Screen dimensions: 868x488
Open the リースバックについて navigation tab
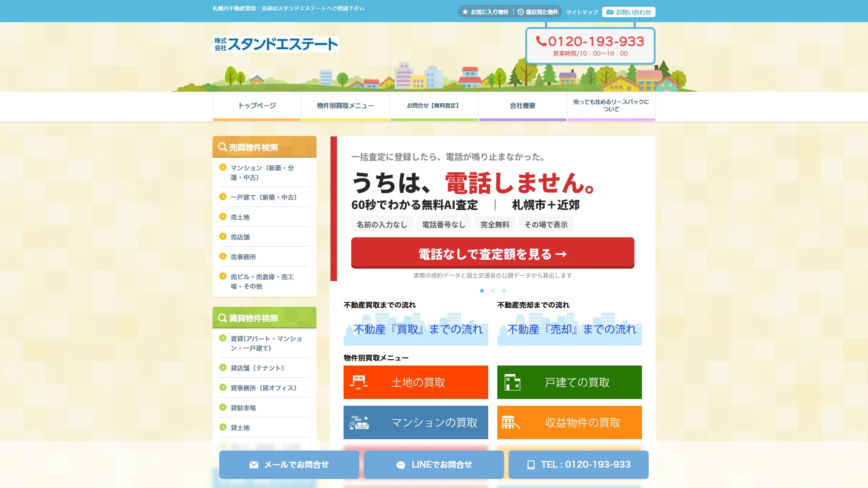611,106
